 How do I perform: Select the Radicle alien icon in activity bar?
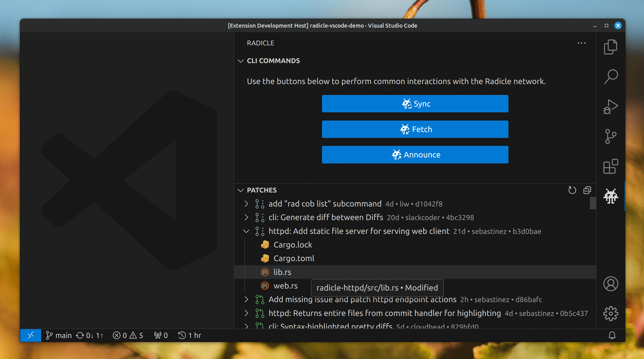point(610,196)
